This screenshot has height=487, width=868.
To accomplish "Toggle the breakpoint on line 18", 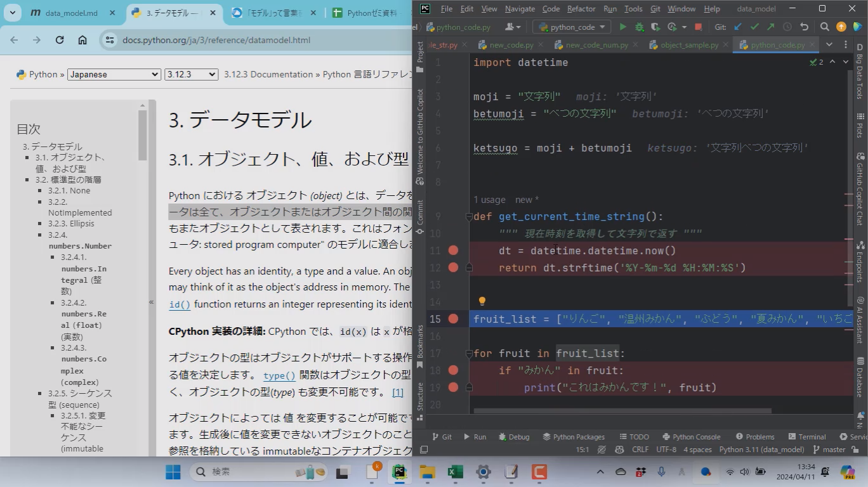I will click(453, 370).
